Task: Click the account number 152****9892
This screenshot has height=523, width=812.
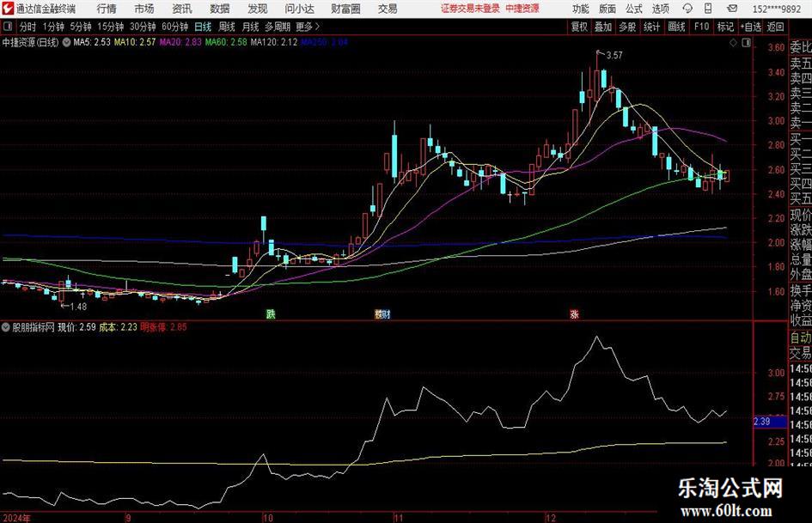Action: 776,9
